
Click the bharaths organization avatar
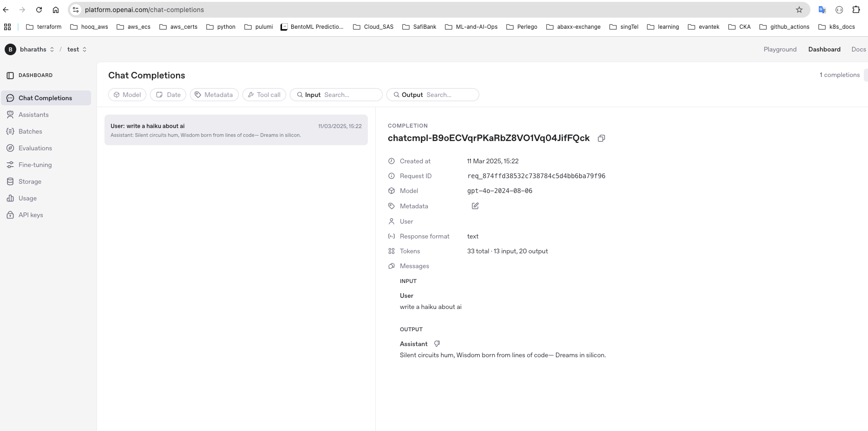pos(10,49)
